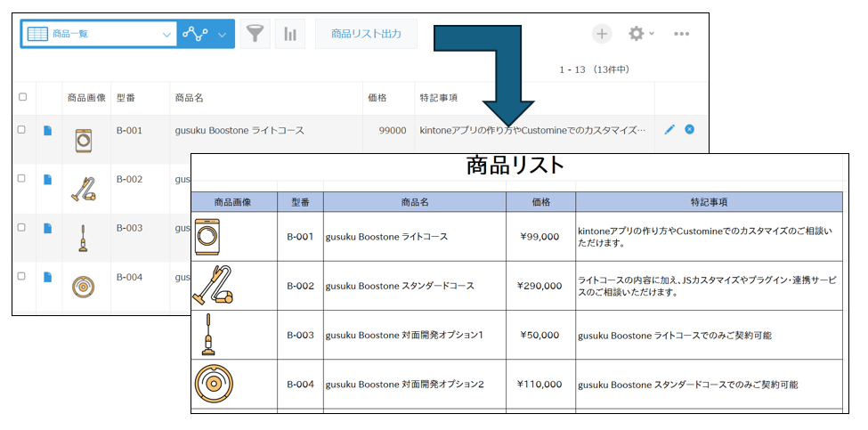
Task: Edit record B-001 with pencil icon
Action: click(x=669, y=129)
